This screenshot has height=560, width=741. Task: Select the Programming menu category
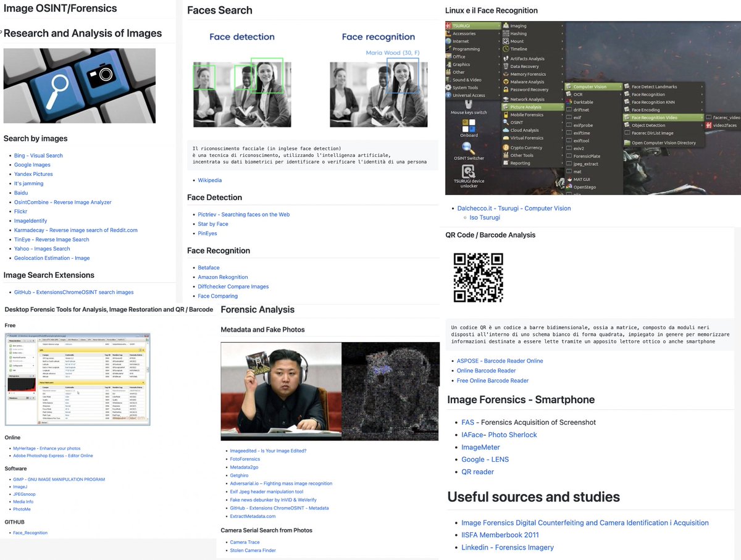(x=473, y=49)
